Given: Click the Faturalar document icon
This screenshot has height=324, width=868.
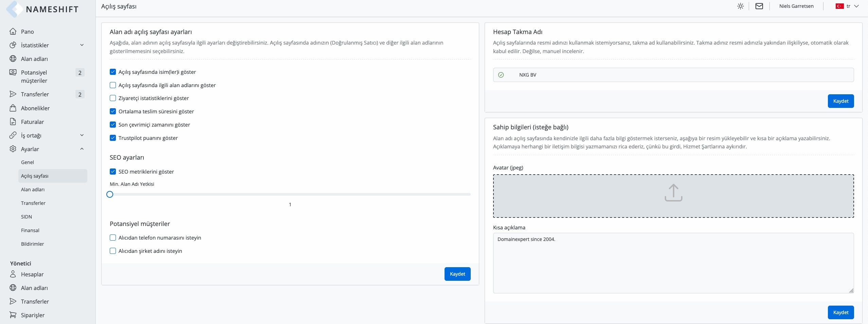Looking at the screenshot, I should [13, 122].
